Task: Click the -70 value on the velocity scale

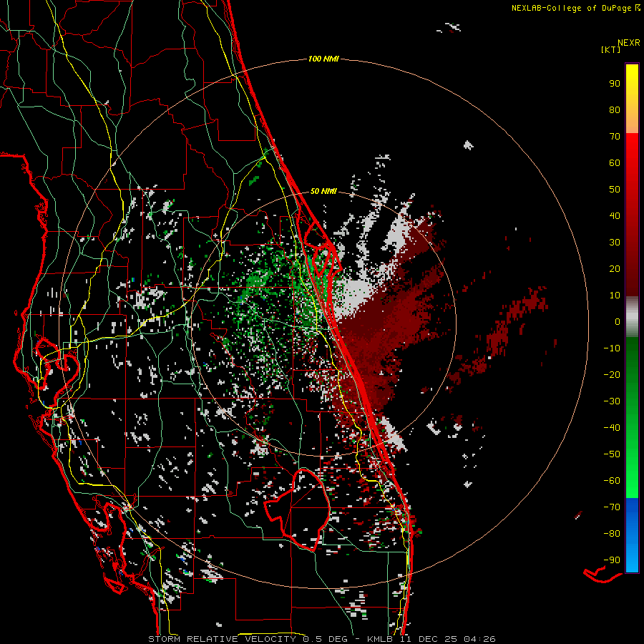Action: point(612,507)
